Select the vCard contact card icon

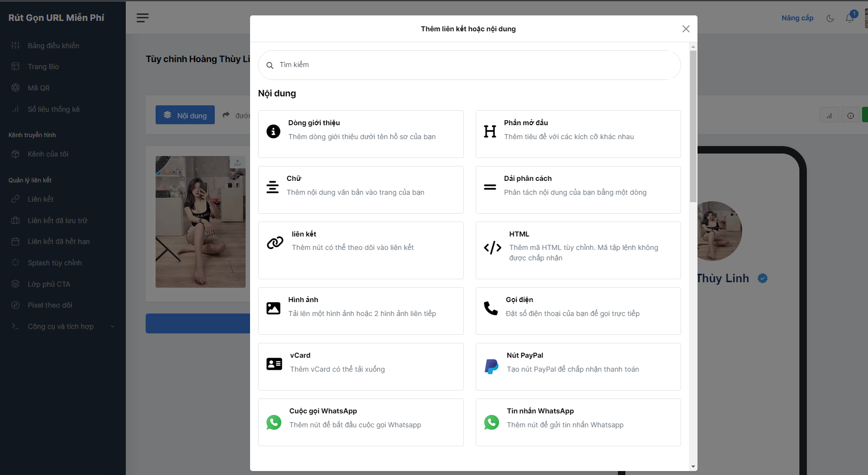point(274,364)
